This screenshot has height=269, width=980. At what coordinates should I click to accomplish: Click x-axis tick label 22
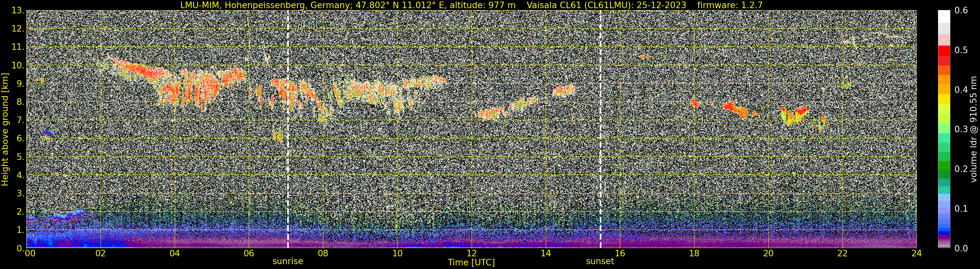(x=842, y=253)
